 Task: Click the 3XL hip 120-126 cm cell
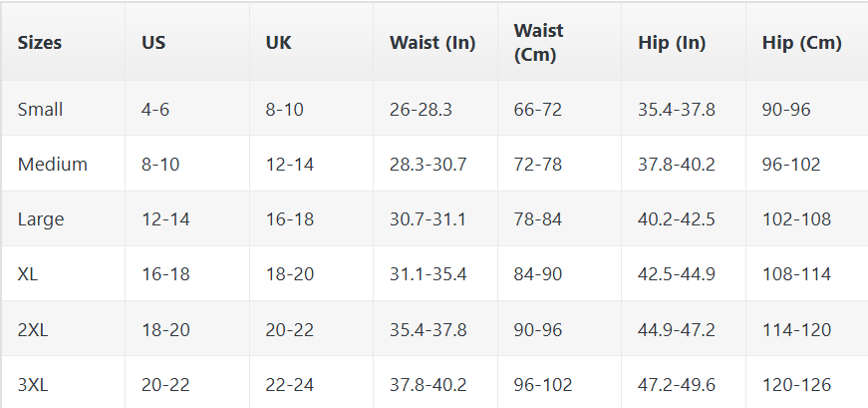point(796,383)
